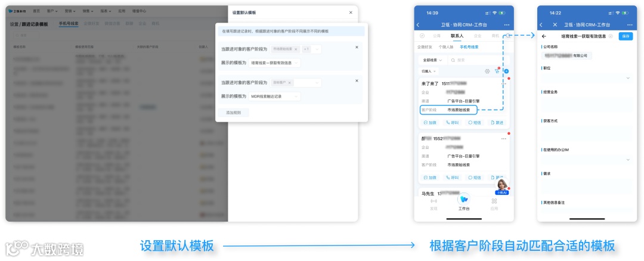The height and width of the screenshot is (261, 644).
Task: Remove the 目标客户 tag in second rule
Action: 290,83
